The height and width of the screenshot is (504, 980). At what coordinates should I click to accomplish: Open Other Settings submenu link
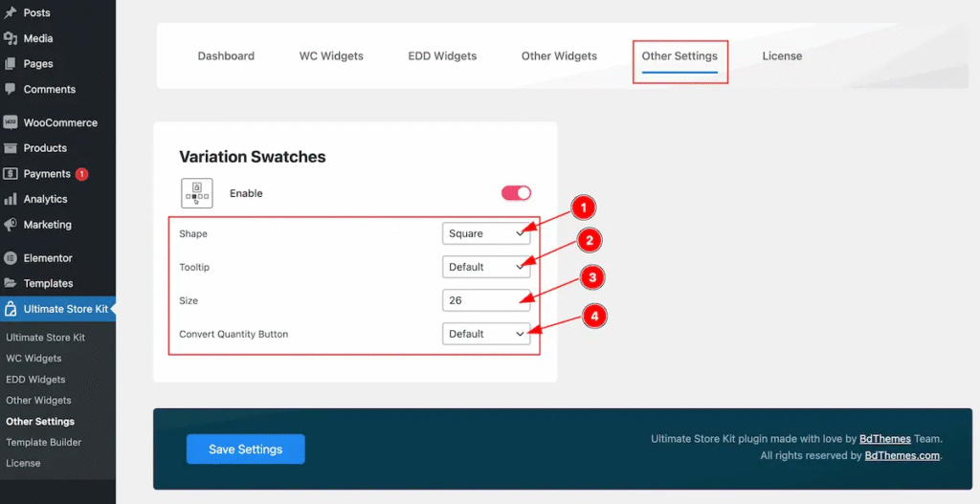click(40, 422)
